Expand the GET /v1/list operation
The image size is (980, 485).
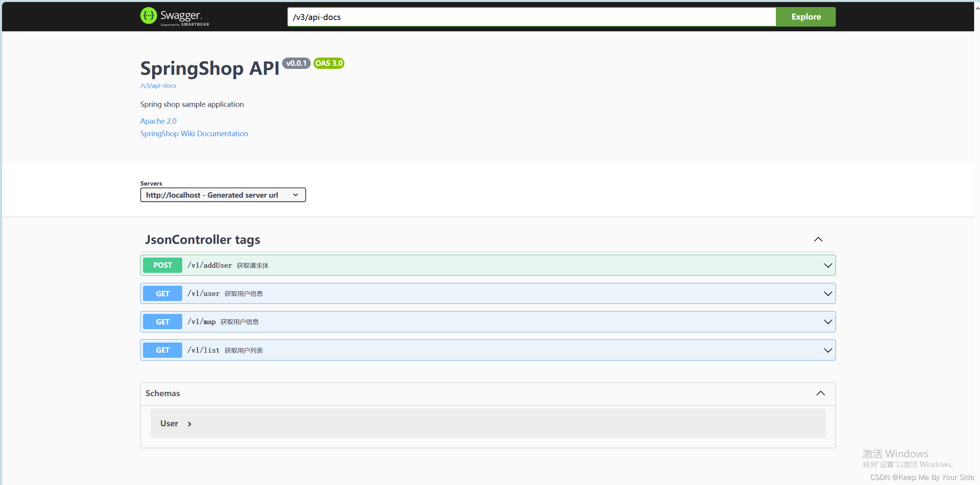pyautogui.click(x=828, y=350)
